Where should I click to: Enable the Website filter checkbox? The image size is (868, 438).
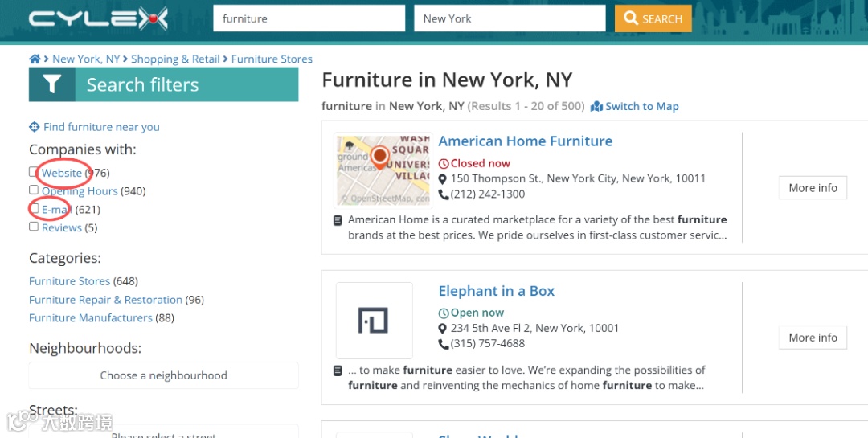click(x=34, y=172)
